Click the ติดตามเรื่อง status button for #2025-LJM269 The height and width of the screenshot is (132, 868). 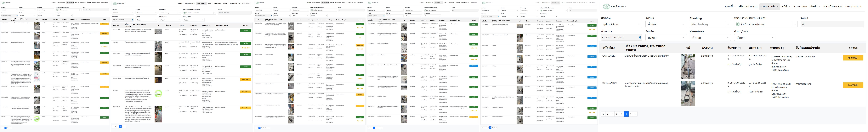coord(853,58)
